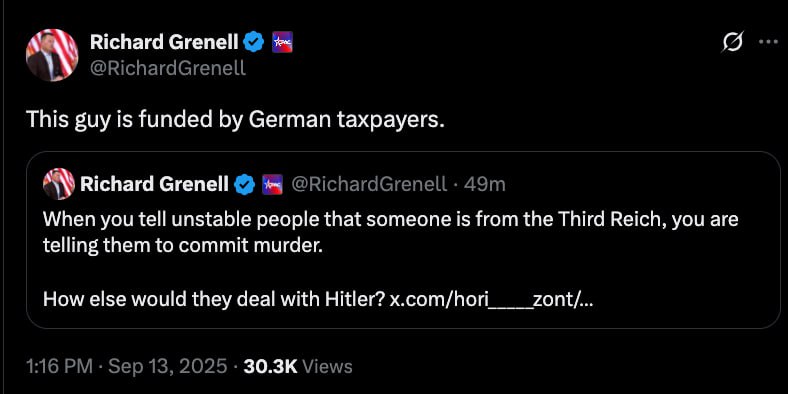Open the @RichardGrenell handle under main name
Image resolution: width=788 pixels, height=394 pixels.
pyautogui.click(x=168, y=68)
